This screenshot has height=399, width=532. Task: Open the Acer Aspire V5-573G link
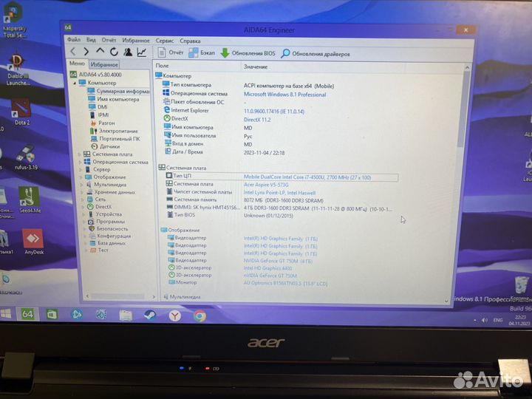point(266,185)
